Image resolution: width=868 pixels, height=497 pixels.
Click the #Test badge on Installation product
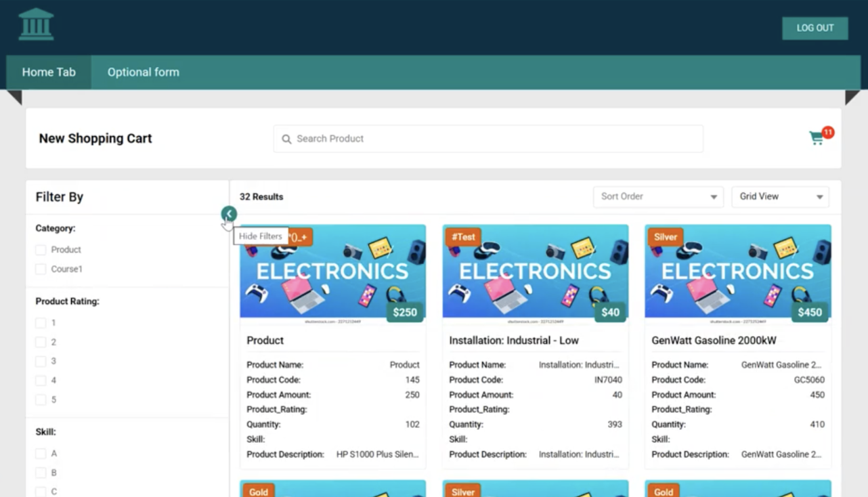(463, 237)
